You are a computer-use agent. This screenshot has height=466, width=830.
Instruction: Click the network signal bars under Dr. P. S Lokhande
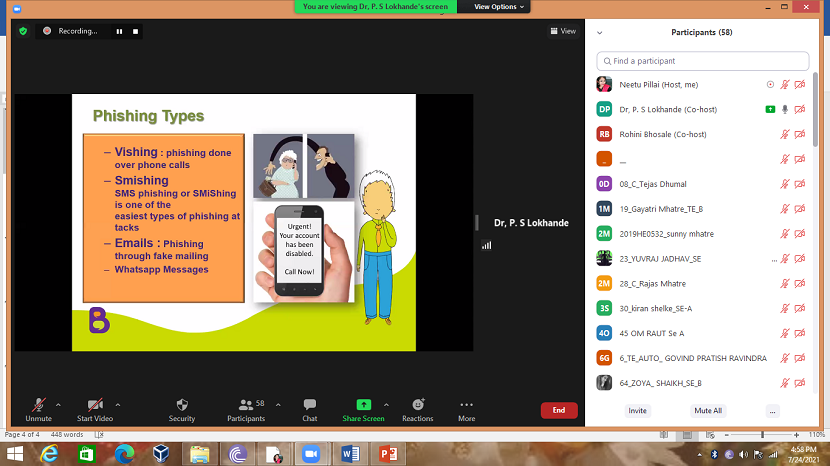pos(486,245)
